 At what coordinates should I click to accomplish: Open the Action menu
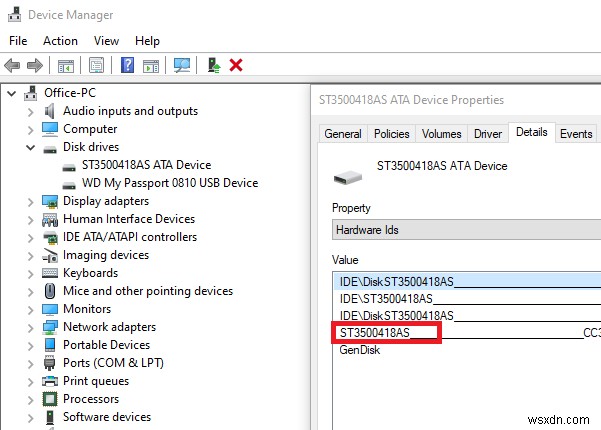[x=60, y=41]
